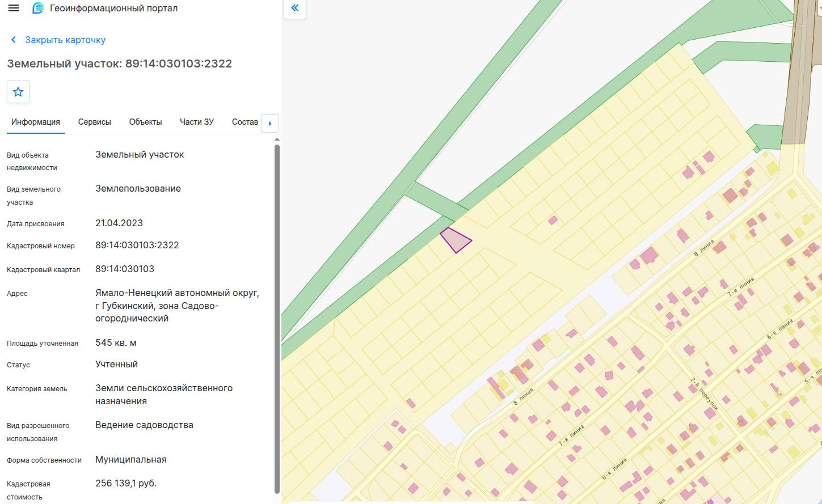822x504 pixels.
Task: Click the Площадь уточненная label
Action: 43,344
